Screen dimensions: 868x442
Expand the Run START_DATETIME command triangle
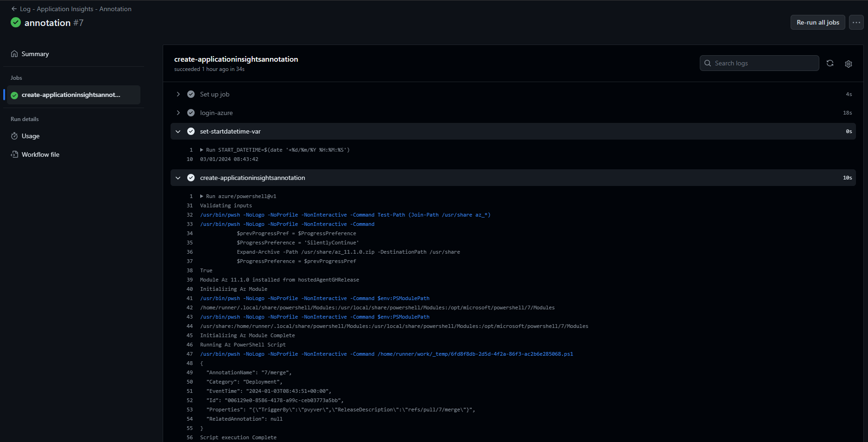tap(202, 150)
